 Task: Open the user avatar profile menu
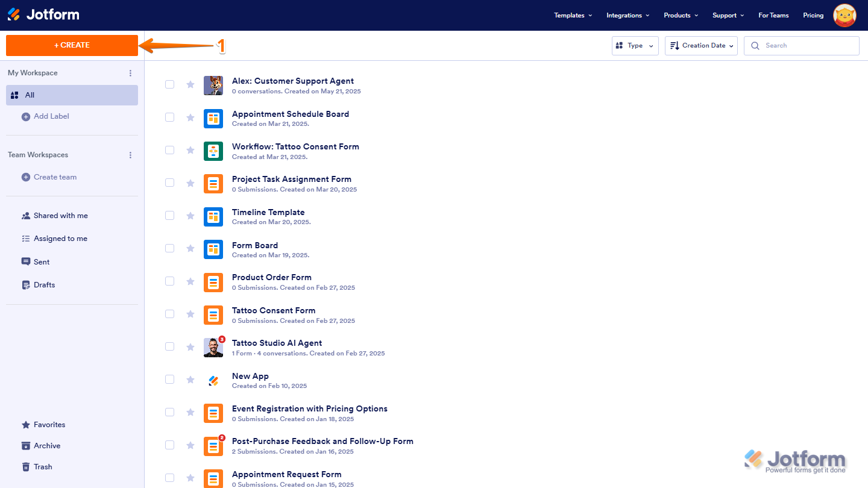point(844,15)
